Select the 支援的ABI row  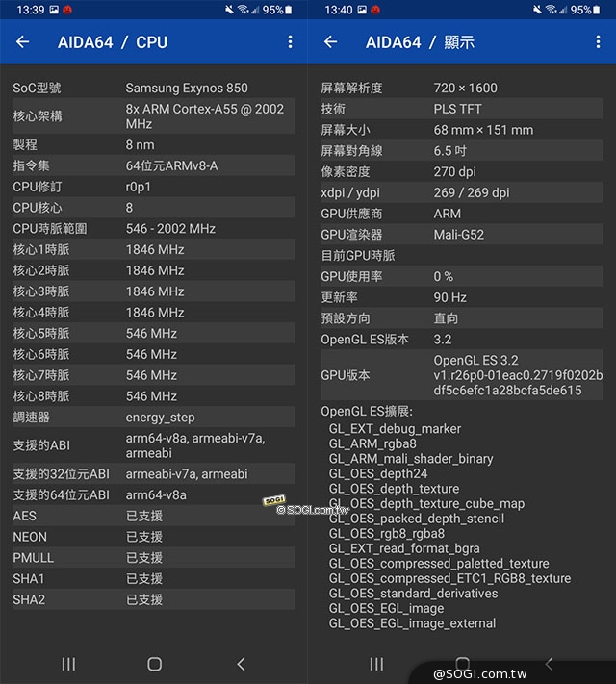[x=154, y=445]
